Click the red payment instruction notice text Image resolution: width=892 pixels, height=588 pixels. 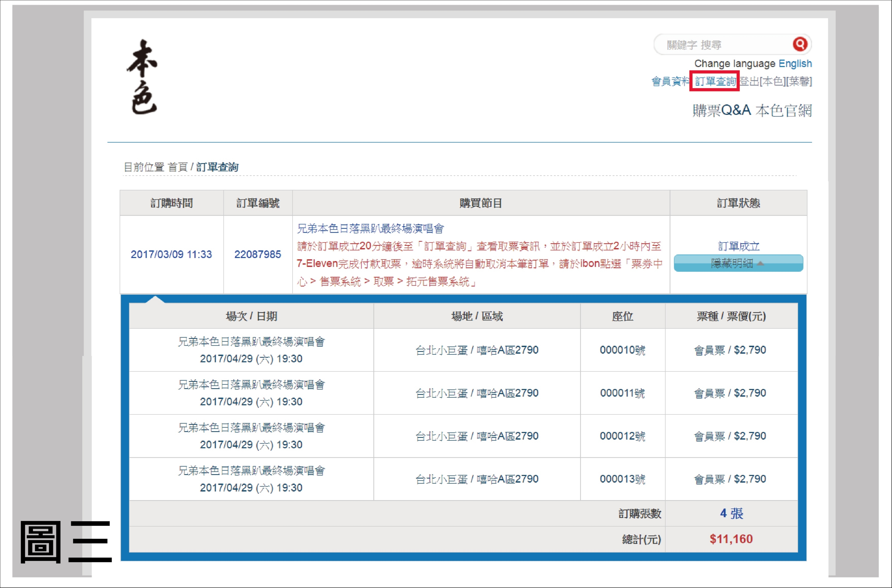tap(480, 264)
